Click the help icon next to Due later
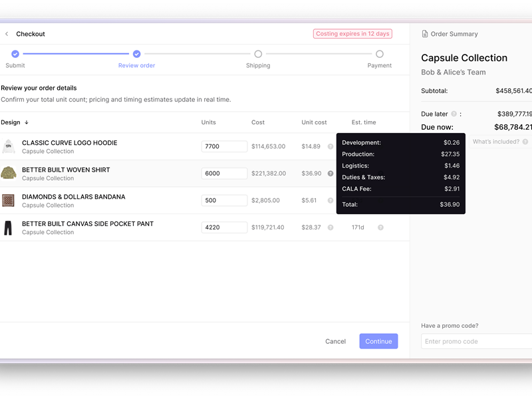This screenshot has width=532, height=399. 454,114
